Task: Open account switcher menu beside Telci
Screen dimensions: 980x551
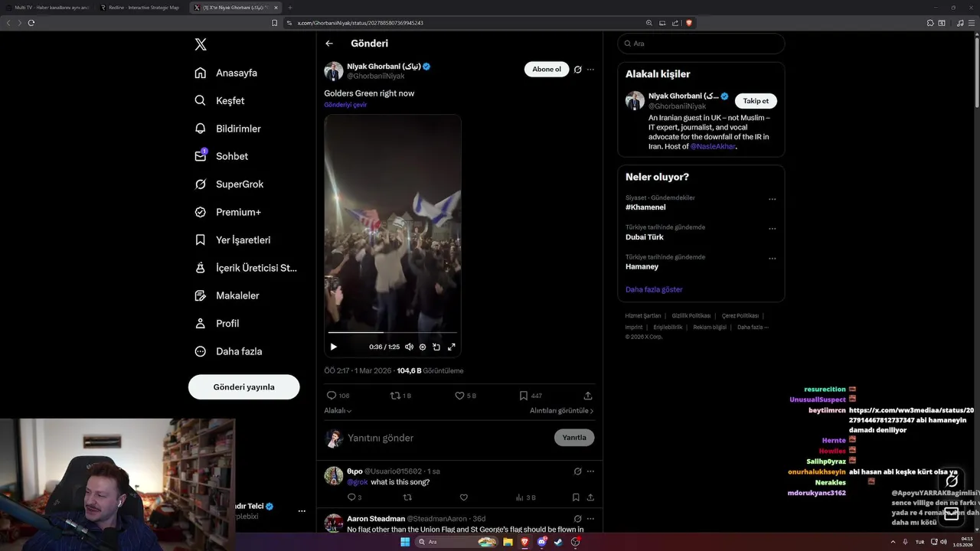Action: (302, 511)
